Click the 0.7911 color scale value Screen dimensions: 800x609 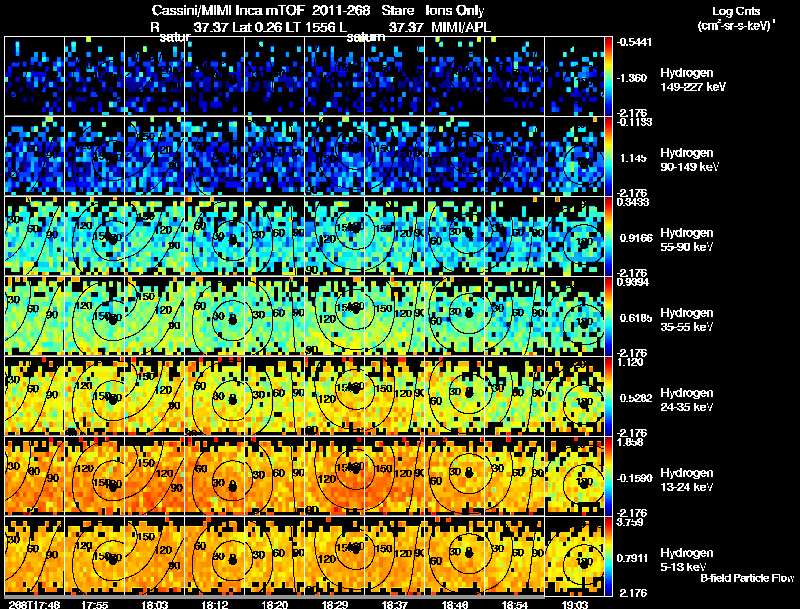[x=633, y=559]
